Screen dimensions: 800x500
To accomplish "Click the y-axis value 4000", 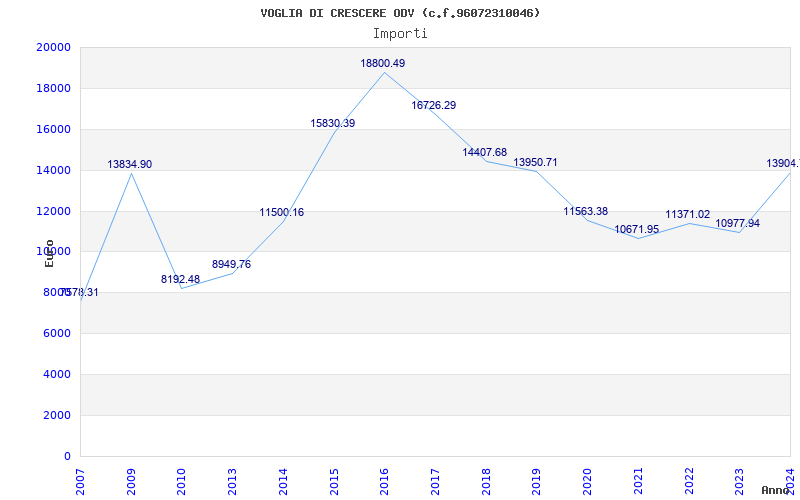I will point(57,374).
